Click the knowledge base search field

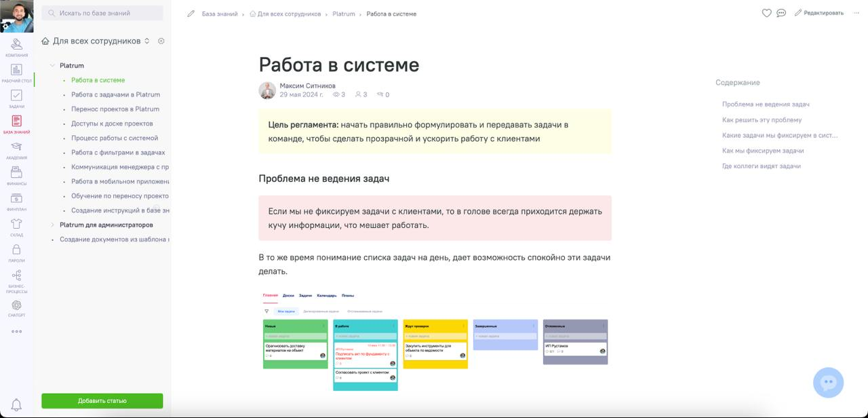tap(102, 13)
